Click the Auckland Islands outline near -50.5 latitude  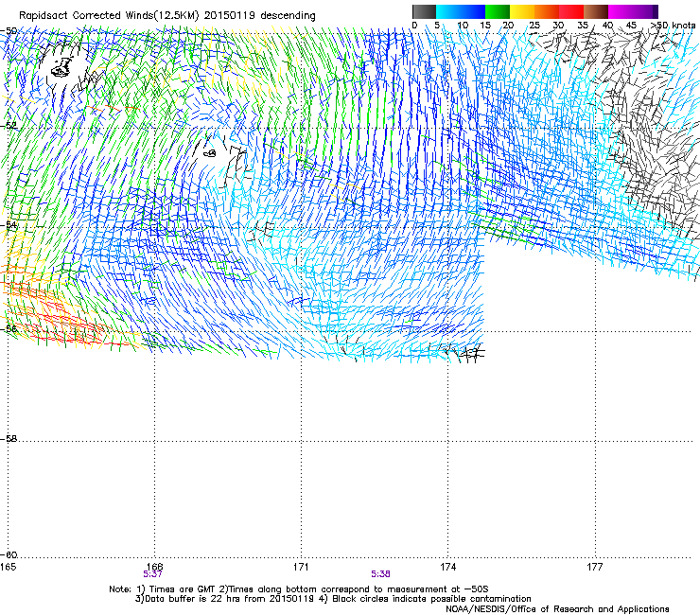coord(61,67)
